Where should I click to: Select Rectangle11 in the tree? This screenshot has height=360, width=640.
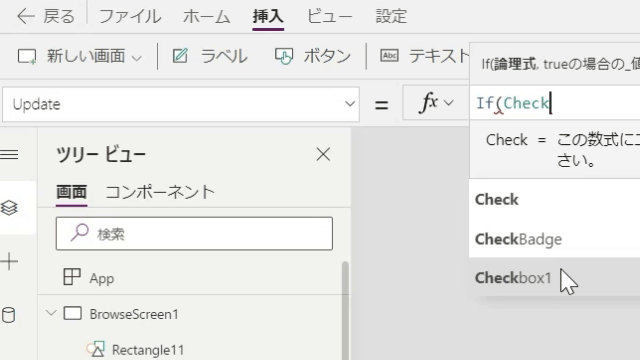click(148, 350)
